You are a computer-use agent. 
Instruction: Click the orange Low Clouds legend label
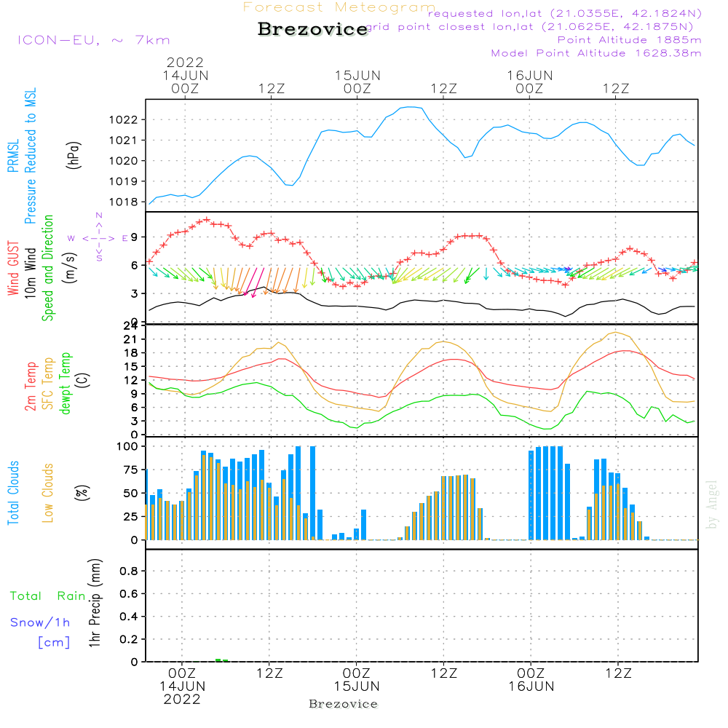[49, 493]
